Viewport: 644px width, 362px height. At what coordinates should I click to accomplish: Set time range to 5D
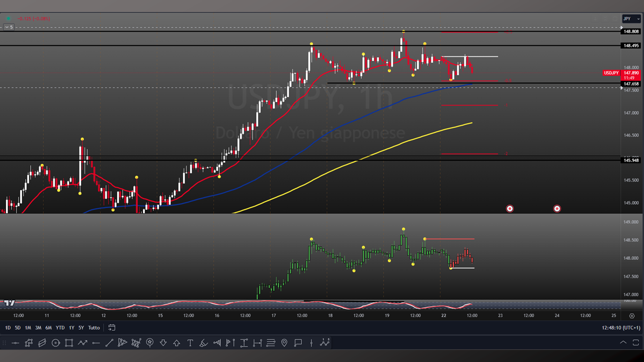coord(18,328)
